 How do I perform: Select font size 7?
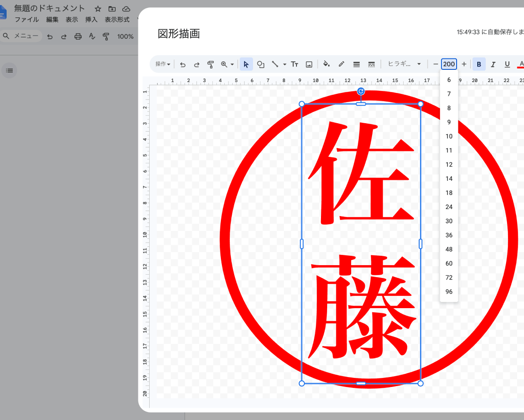pyautogui.click(x=449, y=94)
